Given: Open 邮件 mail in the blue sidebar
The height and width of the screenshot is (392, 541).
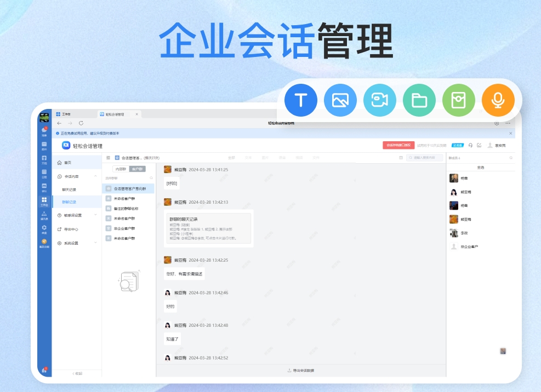Looking at the screenshot, I should click(x=44, y=146).
